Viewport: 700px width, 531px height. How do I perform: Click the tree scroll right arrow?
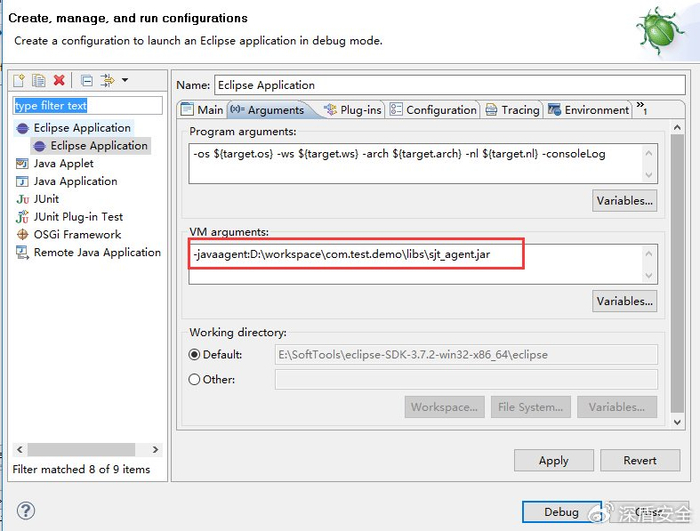[155, 449]
